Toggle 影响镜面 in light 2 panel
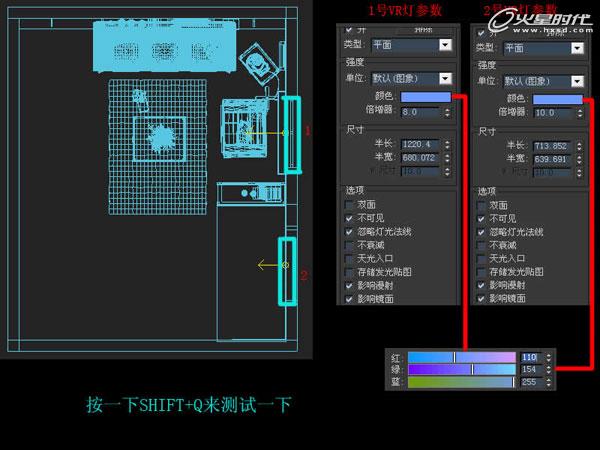600x450 pixels. click(x=481, y=298)
